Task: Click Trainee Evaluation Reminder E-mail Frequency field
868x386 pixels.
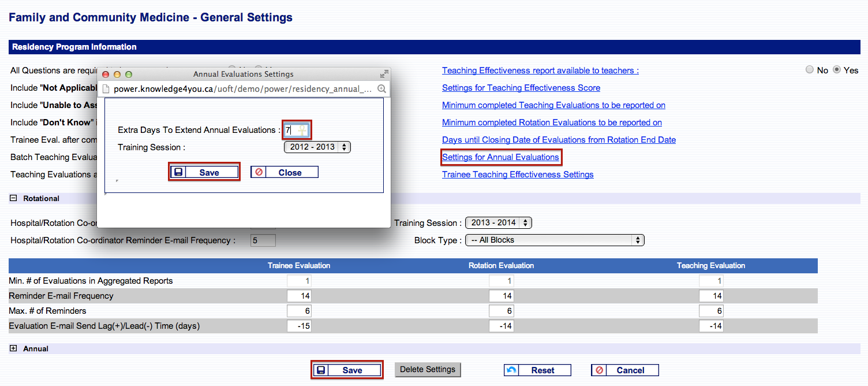Action: point(299,296)
